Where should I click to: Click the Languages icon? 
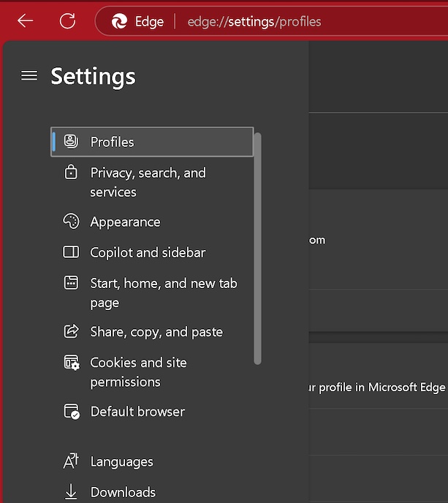coord(71,461)
